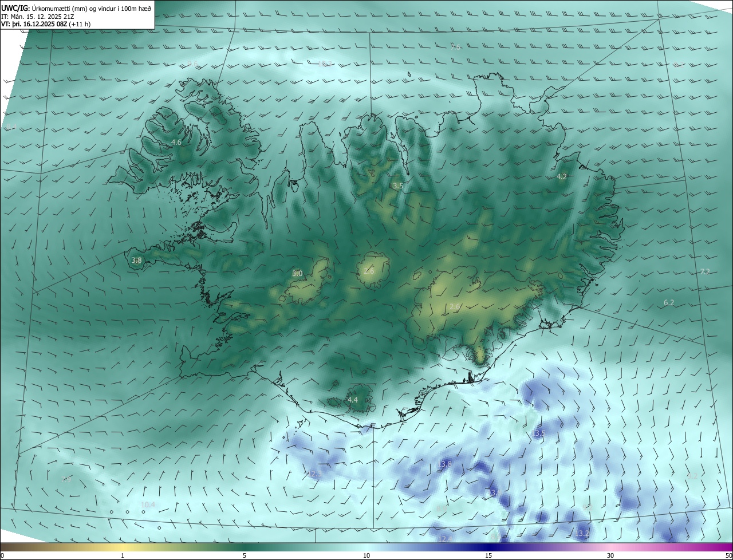The image size is (733, 560).
Task: Click the "VT: þri. 16.12.2025 08Z (+11 h)" line
Action: pyautogui.click(x=46, y=24)
